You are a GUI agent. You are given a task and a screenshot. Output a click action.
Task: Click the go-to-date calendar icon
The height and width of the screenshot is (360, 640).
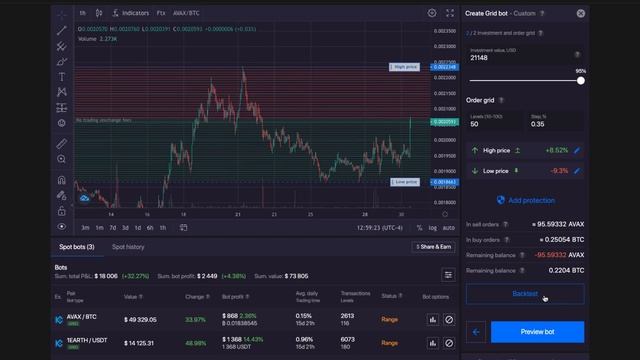pyautogui.click(x=184, y=227)
